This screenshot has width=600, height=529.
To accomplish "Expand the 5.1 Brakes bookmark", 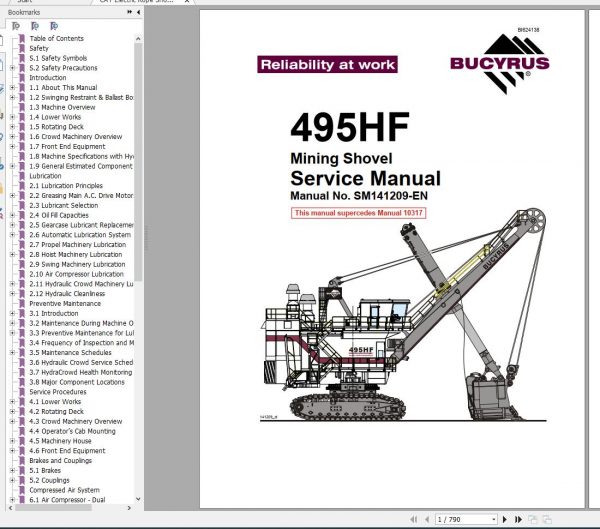I will tap(12, 470).
